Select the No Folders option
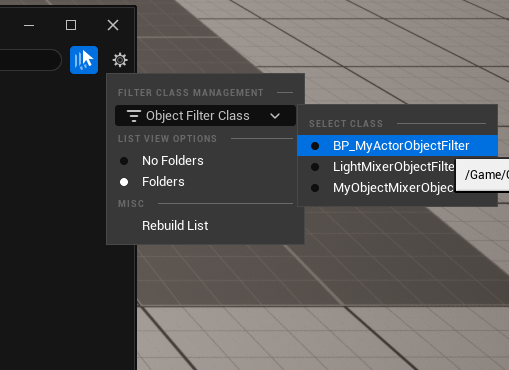This screenshot has height=370, width=509. [205, 161]
